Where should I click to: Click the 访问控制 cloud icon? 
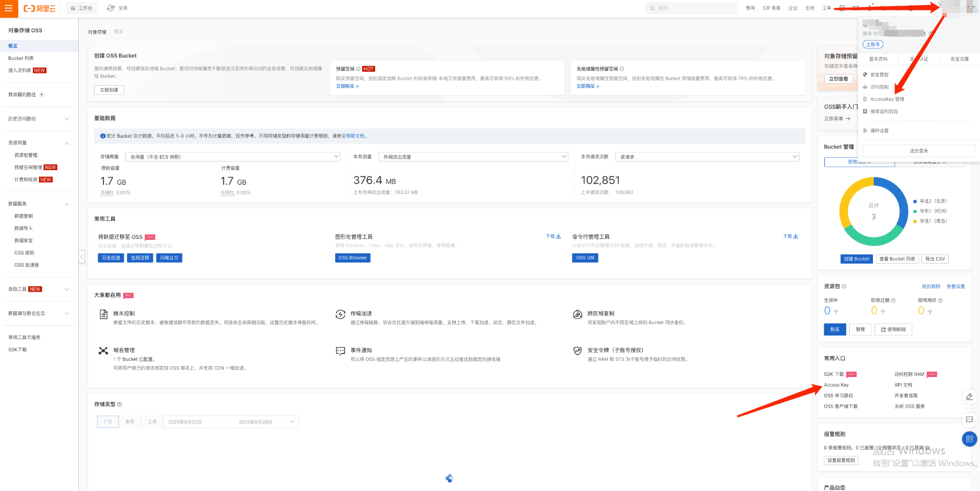865,87
